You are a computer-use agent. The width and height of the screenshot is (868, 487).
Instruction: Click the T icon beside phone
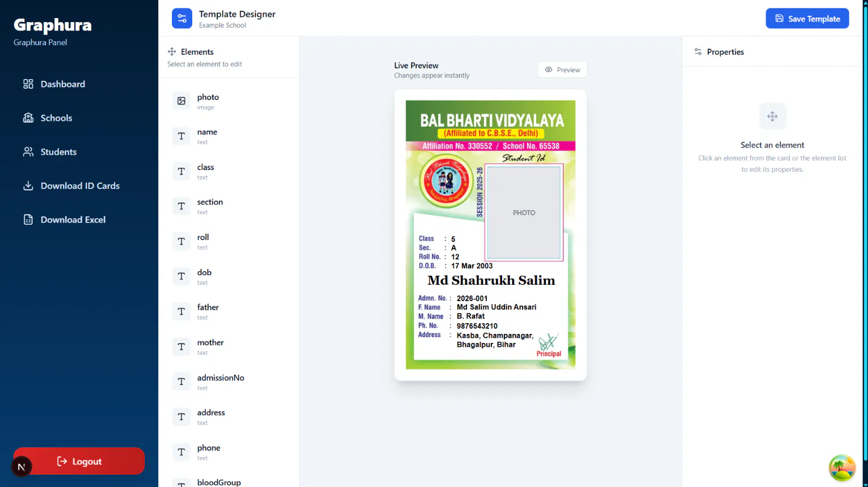click(182, 451)
